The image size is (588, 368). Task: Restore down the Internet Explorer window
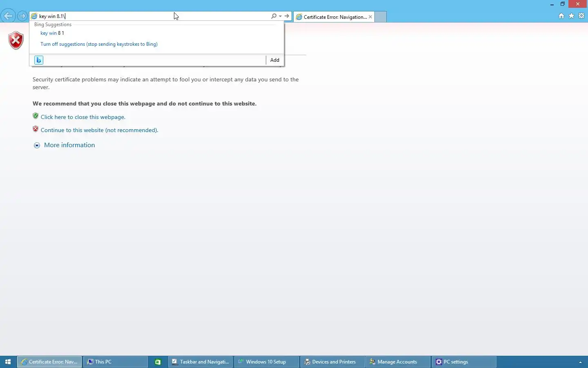[563, 4]
